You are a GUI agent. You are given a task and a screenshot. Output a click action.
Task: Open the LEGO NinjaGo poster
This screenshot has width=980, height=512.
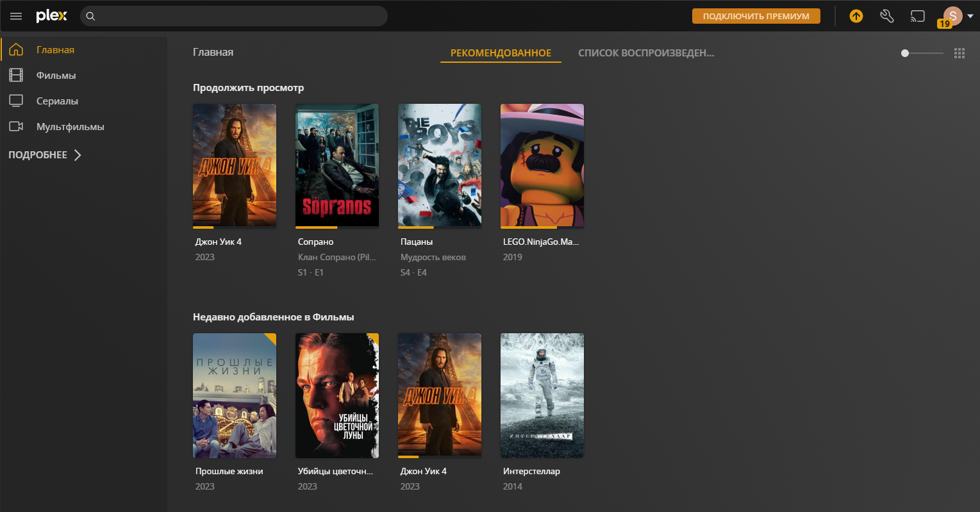coord(542,165)
